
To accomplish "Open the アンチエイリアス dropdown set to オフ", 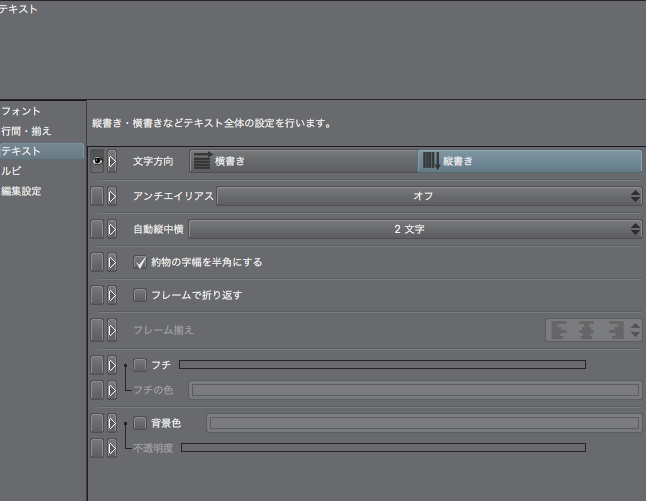I will (x=429, y=196).
